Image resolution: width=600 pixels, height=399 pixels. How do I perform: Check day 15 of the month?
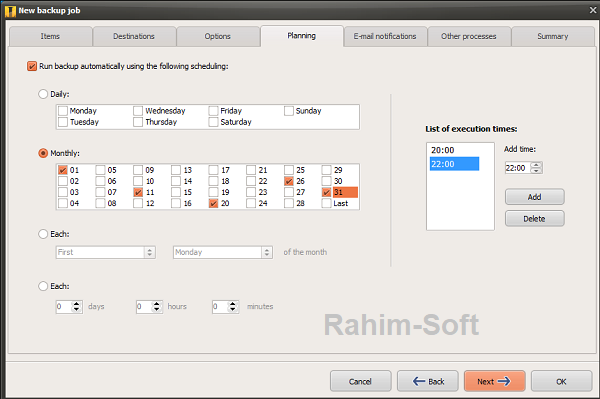coord(176,192)
